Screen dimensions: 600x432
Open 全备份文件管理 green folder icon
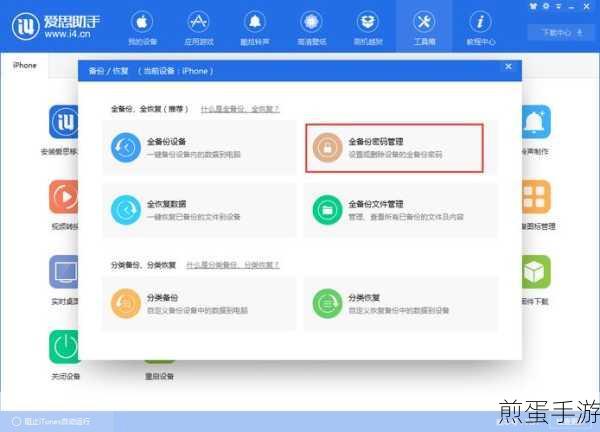tap(327, 210)
